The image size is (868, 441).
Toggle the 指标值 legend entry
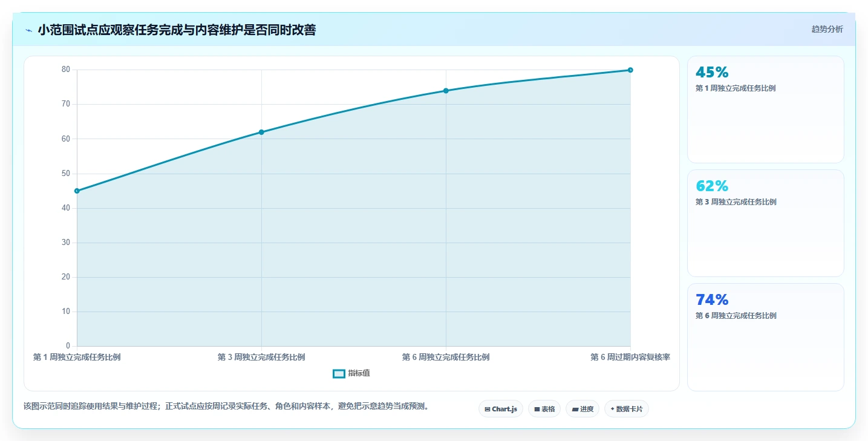(351, 373)
